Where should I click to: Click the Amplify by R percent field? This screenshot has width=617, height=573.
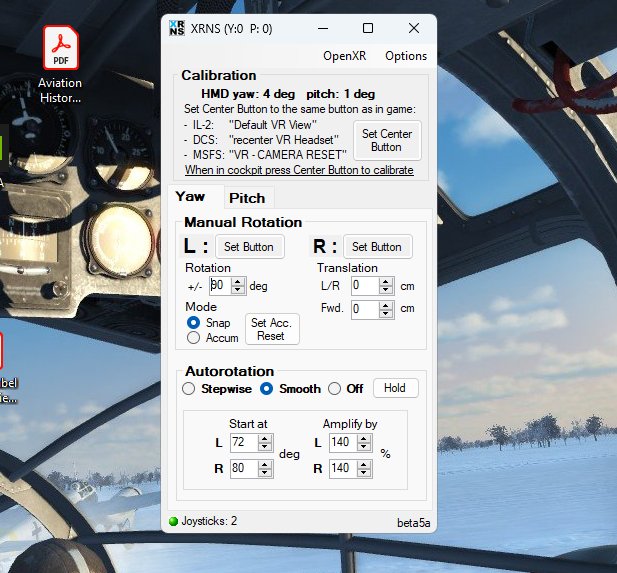pyautogui.click(x=343, y=469)
